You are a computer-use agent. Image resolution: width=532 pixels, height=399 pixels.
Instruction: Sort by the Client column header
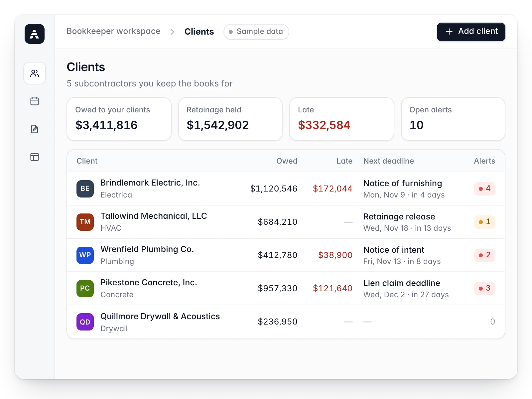[x=87, y=161]
